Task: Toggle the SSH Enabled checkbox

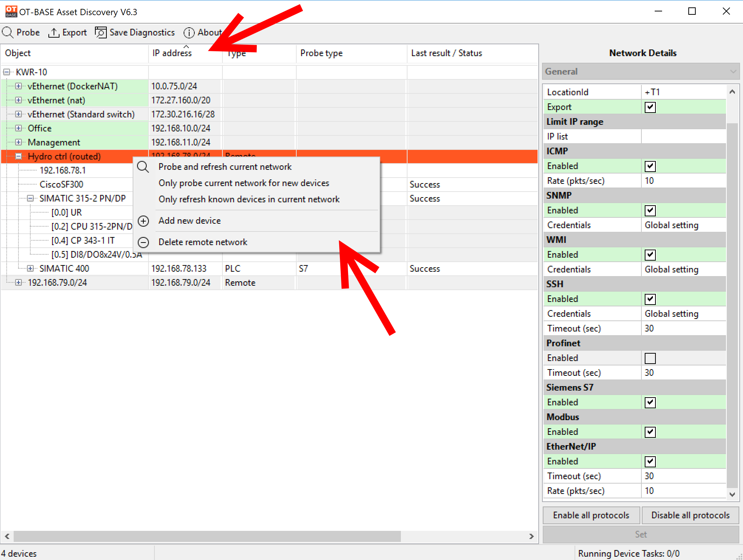Action: pyautogui.click(x=650, y=299)
